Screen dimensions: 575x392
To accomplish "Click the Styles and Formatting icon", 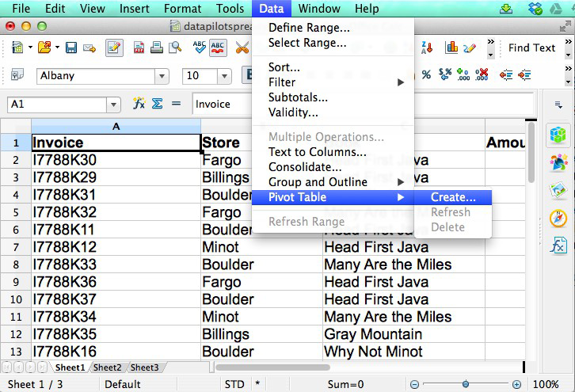I will tap(17, 75).
